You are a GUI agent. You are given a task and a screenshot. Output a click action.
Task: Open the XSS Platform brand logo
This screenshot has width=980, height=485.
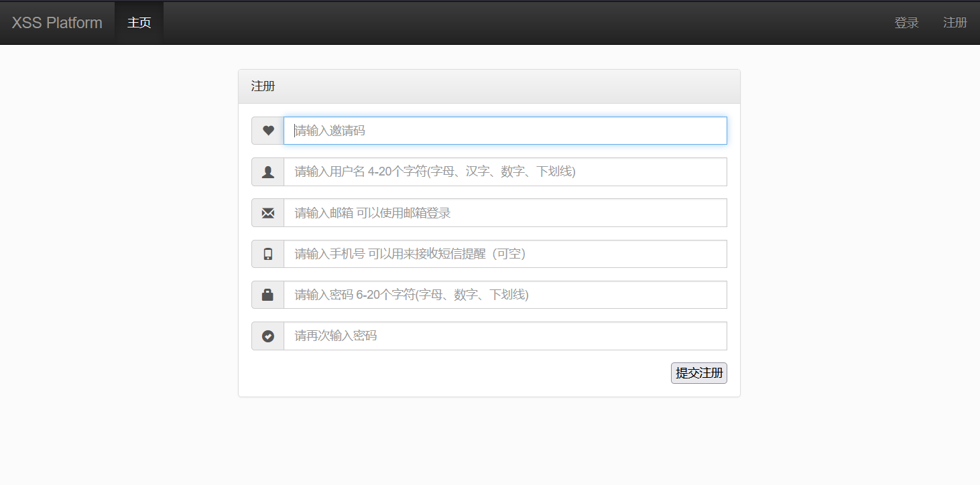(x=56, y=22)
